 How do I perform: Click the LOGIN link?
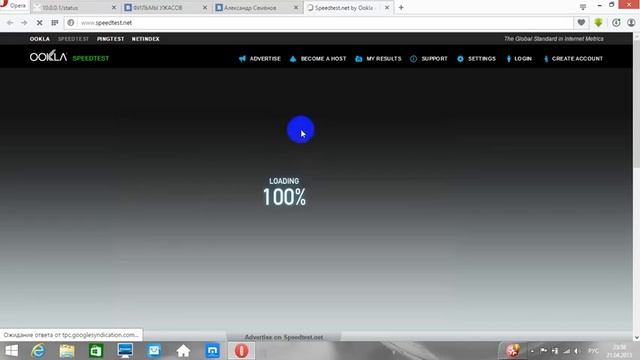click(519, 59)
